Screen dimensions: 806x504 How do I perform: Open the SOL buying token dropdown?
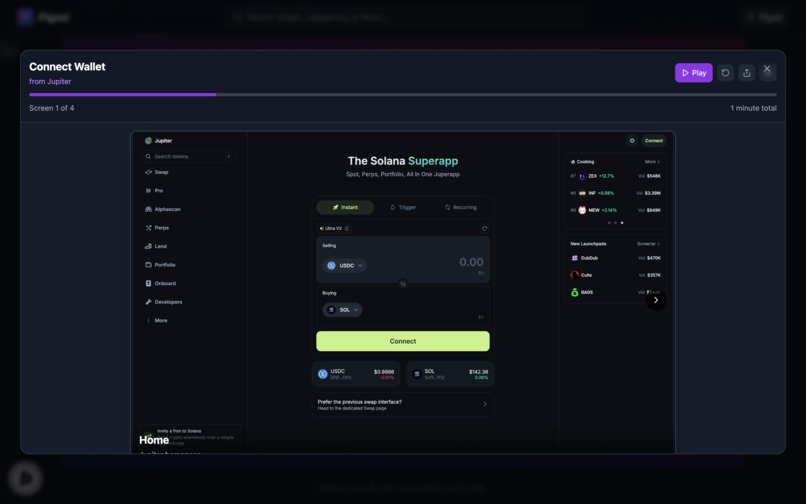coord(342,310)
